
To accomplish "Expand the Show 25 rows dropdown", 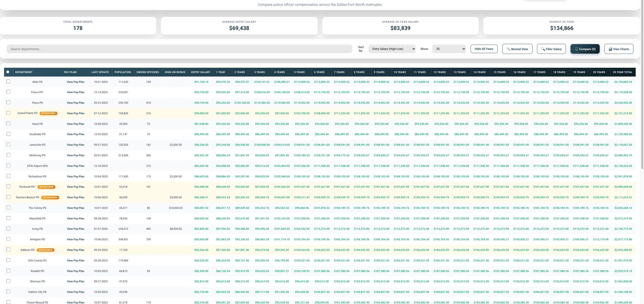I will click(449, 49).
